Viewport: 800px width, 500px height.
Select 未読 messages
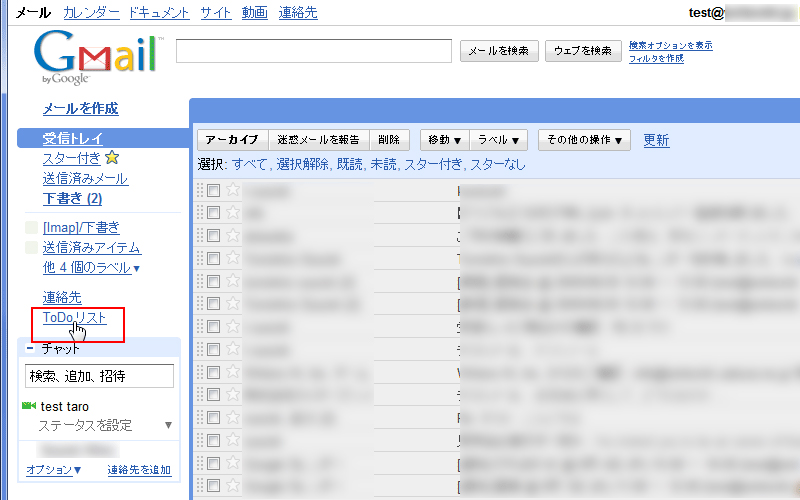coord(383,164)
